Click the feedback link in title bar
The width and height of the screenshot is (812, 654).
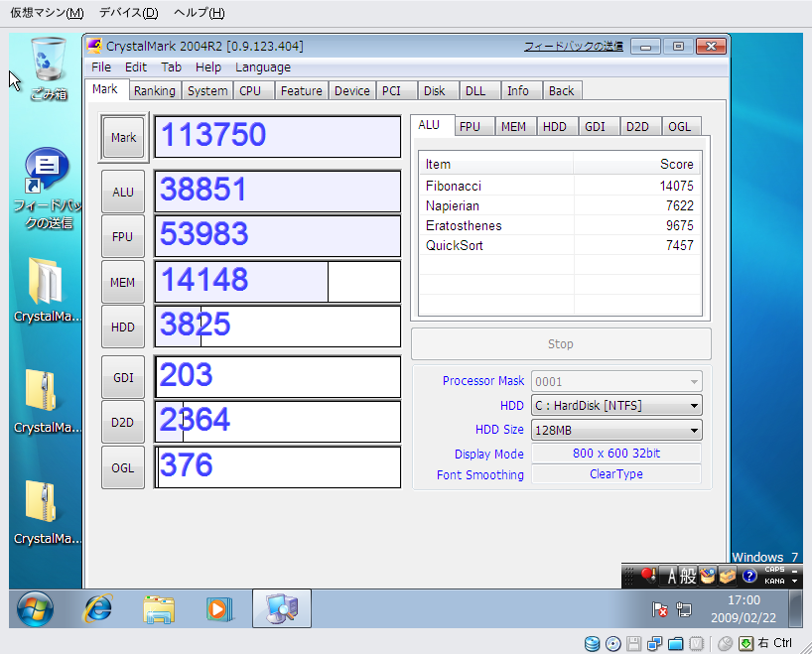click(573, 47)
